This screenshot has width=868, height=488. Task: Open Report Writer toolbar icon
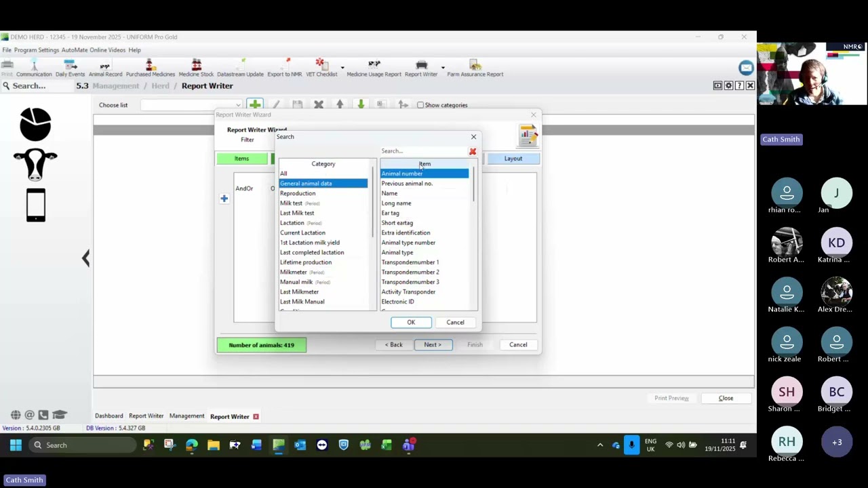(x=421, y=68)
